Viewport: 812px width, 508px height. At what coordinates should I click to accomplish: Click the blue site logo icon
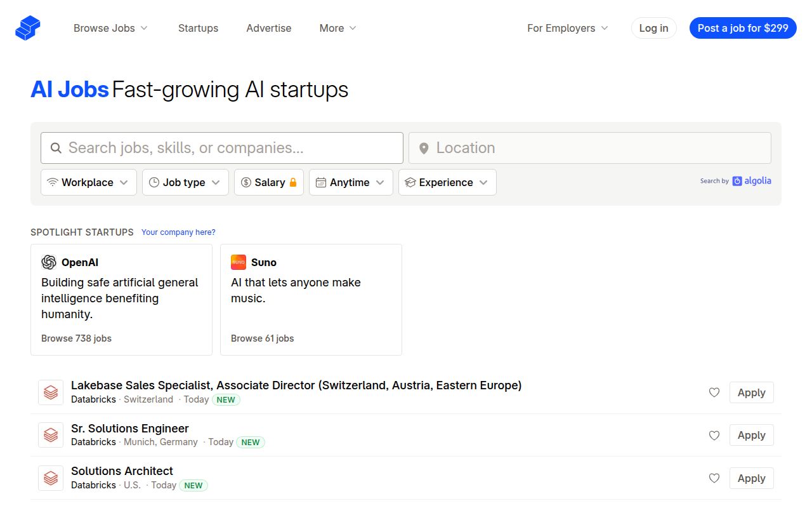pyautogui.click(x=28, y=28)
